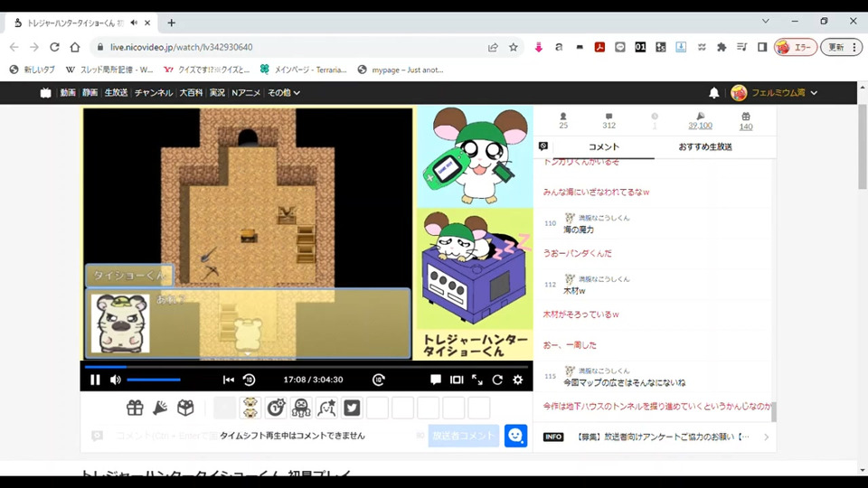Toggle the browser side panel icon
Screen dimensions: 868x488
pos(762,47)
